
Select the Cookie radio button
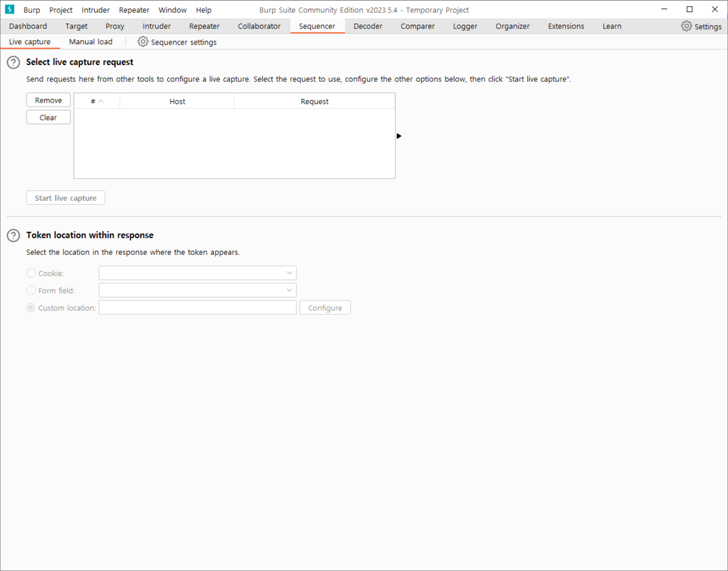31,273
